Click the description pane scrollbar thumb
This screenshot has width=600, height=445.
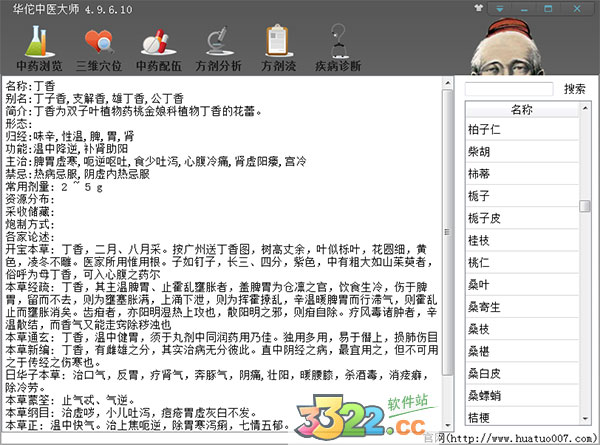447,232
